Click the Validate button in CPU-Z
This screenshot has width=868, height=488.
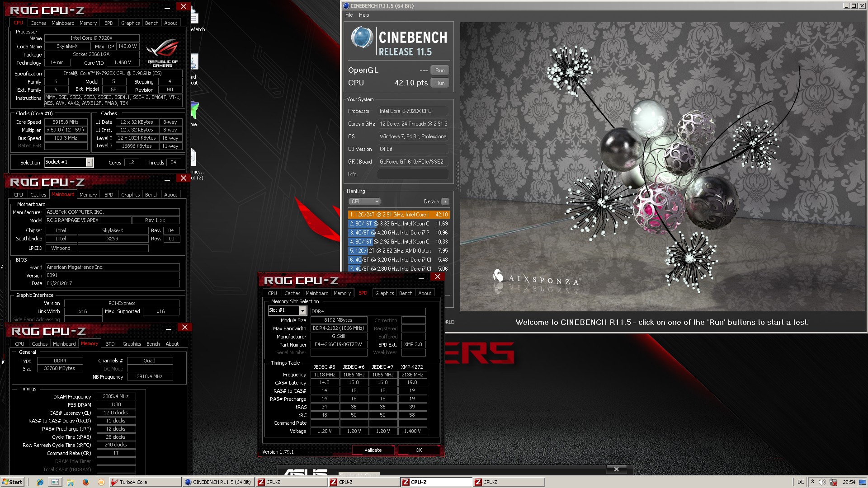coord(373,450)
